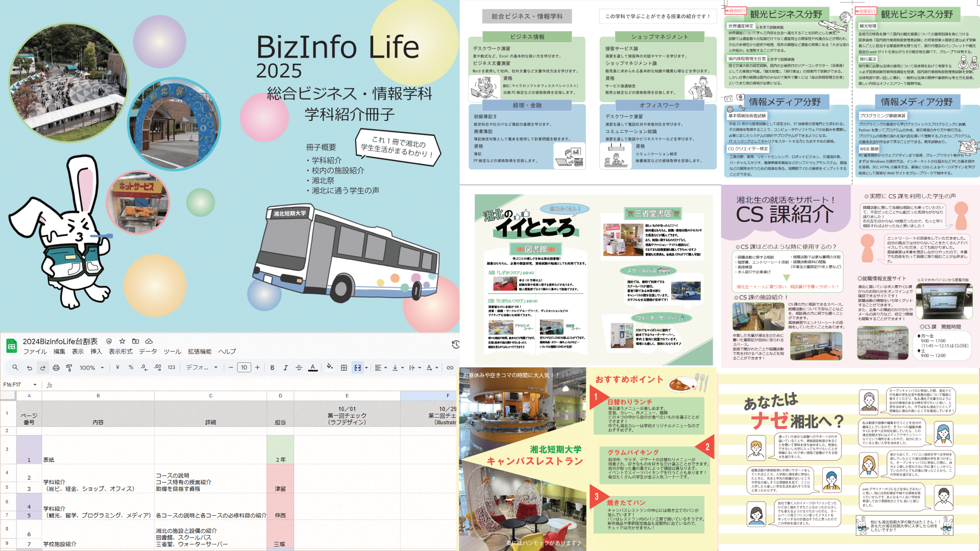Decrease decimal places
The height and width of the screenshot is (551, 980).
pos(144,367)
